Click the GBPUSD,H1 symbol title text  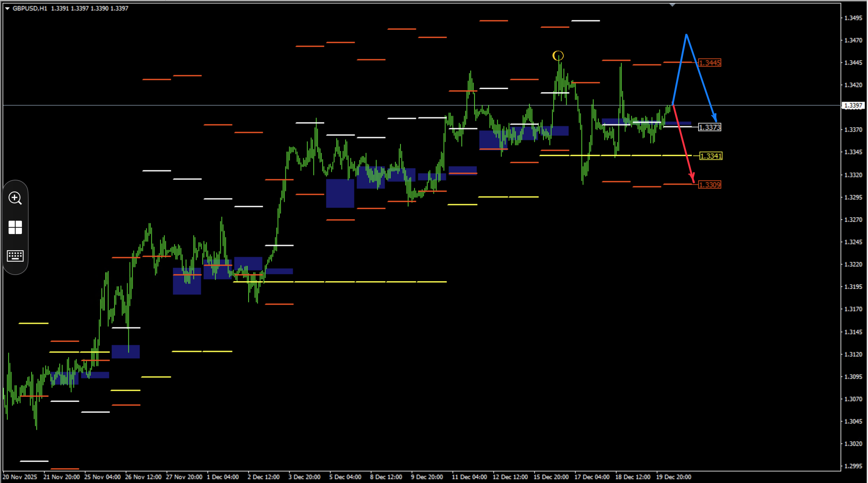click(x=30, y=9)
